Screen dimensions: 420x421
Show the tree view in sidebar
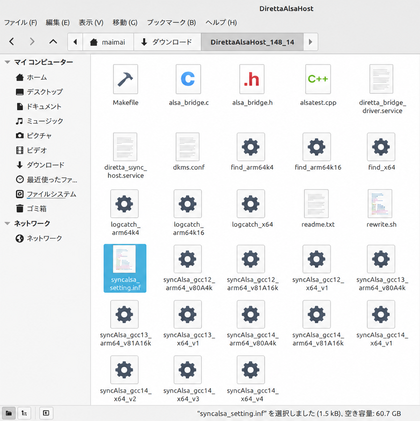24,413
